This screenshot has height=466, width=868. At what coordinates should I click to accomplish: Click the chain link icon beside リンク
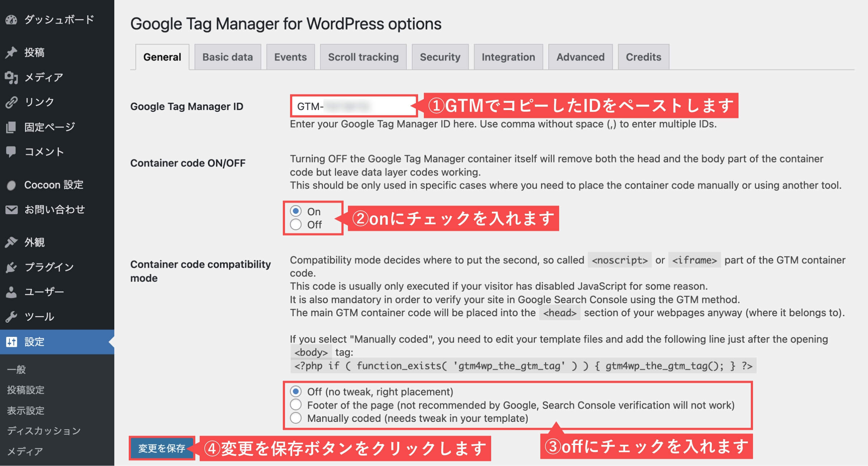[11, 102]
